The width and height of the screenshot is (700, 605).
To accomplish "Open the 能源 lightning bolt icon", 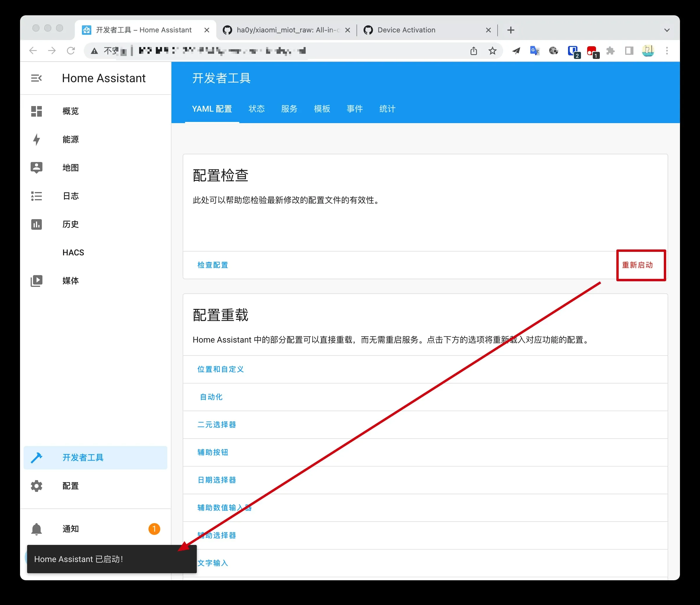I will click(x=37, y=140).
